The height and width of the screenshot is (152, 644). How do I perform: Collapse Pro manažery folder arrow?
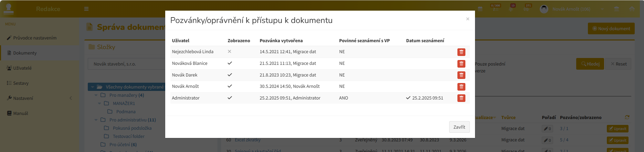pos(96,95)
